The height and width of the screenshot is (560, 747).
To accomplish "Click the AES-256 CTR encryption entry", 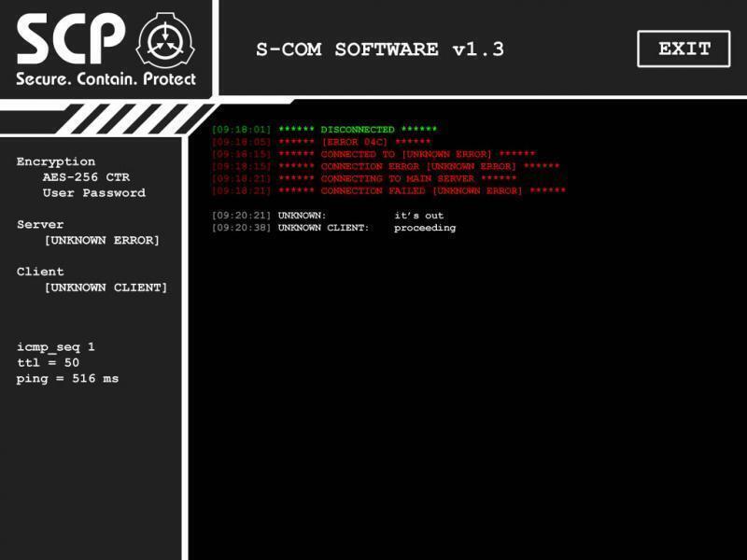I will tap(86, 177).
